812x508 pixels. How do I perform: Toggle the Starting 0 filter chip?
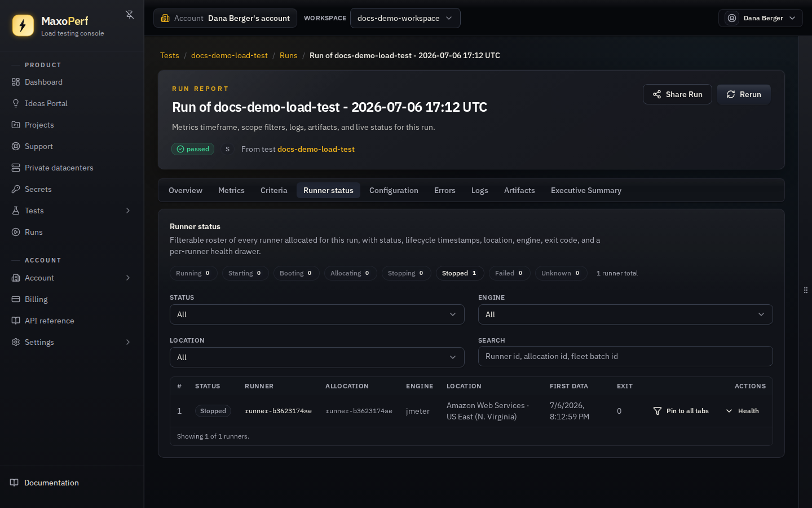pyautogui.click(x=245, y=273)
